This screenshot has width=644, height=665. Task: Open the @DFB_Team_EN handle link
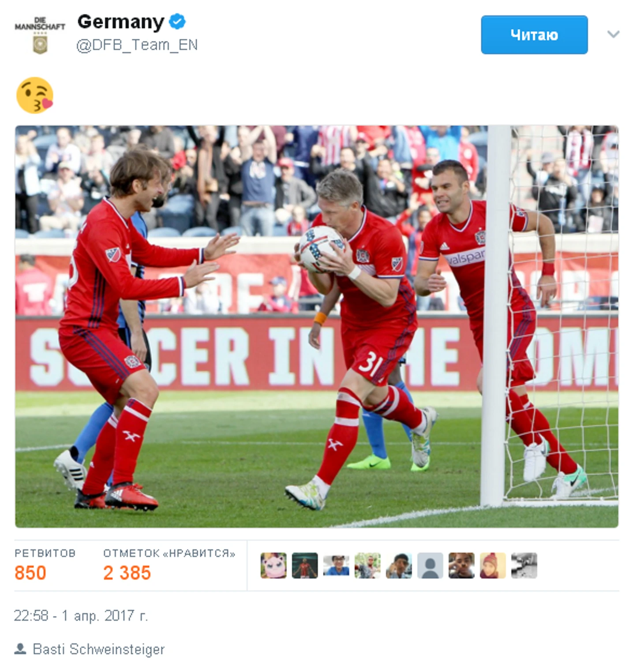[137, 45]
